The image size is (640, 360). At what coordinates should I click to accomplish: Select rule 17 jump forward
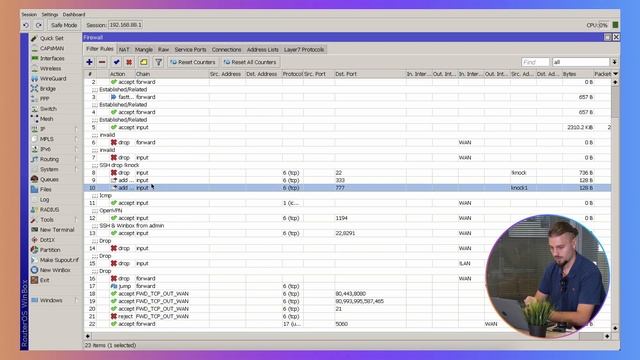point(347,286)
